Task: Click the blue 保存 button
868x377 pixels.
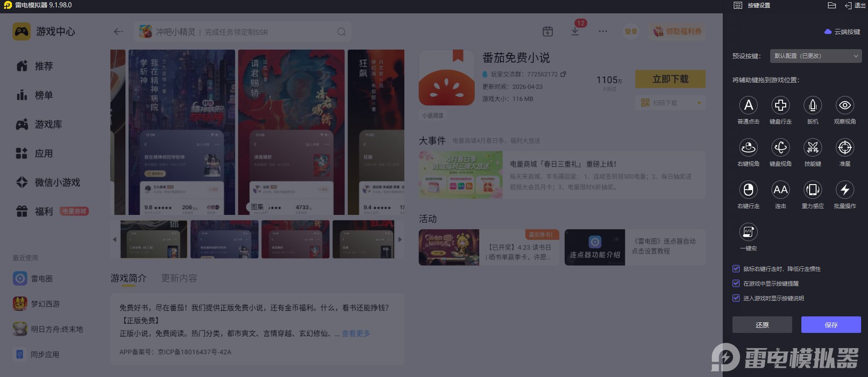Action: click(x=831, y=325)
